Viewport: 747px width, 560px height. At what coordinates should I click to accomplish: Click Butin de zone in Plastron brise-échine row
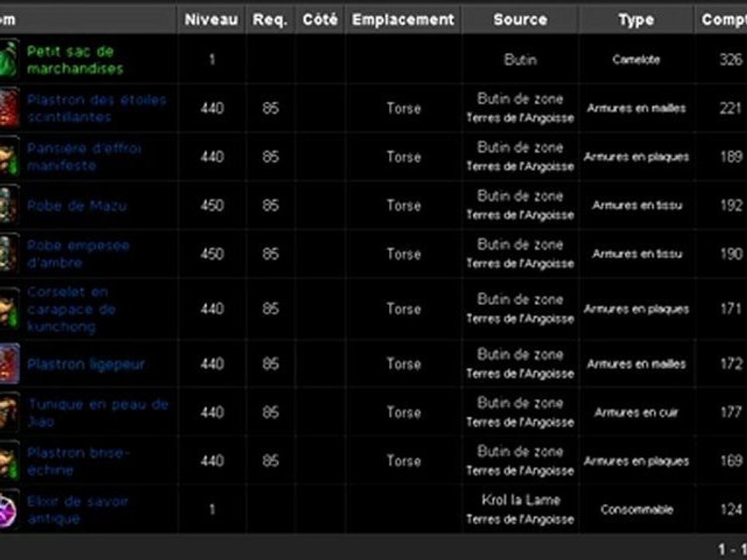tap(521, 451)
